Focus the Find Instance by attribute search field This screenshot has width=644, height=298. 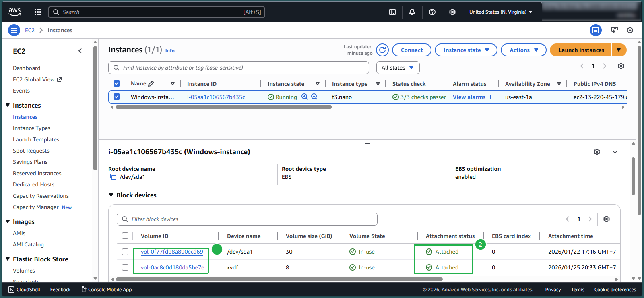239,68
